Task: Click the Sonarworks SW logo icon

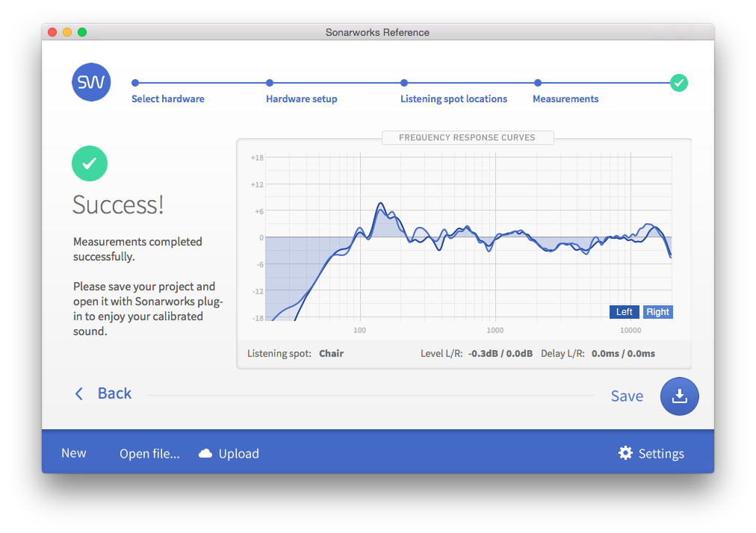Action: point(91,82)
